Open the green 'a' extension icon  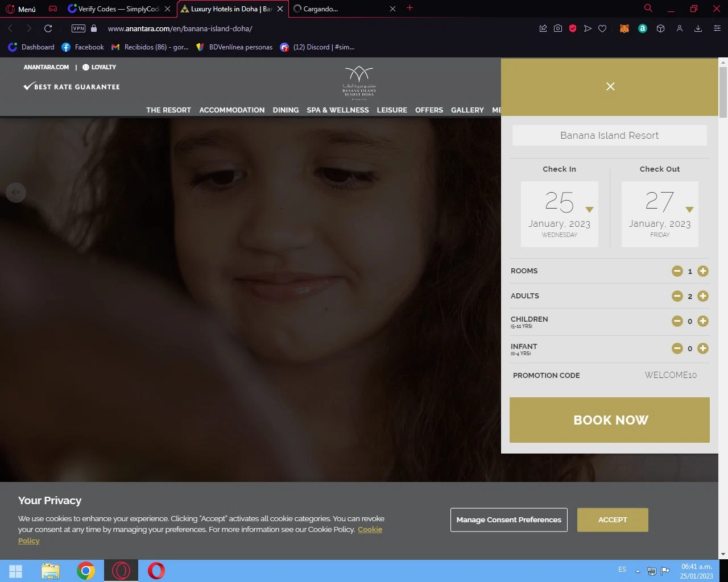coord(643,28)
